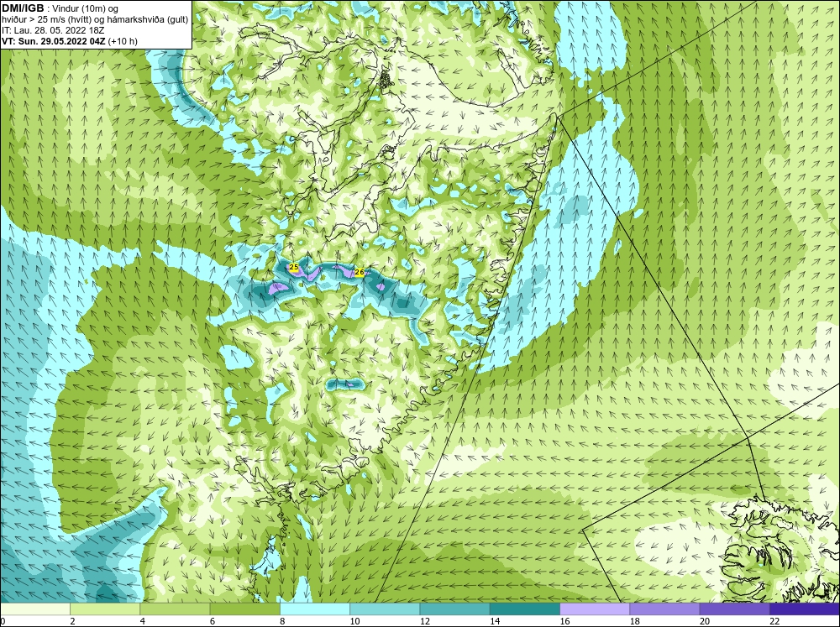The image size is (840, 627).
Task: Select the 4–6 m/s green swatch
Action: [x=175, y=609]
